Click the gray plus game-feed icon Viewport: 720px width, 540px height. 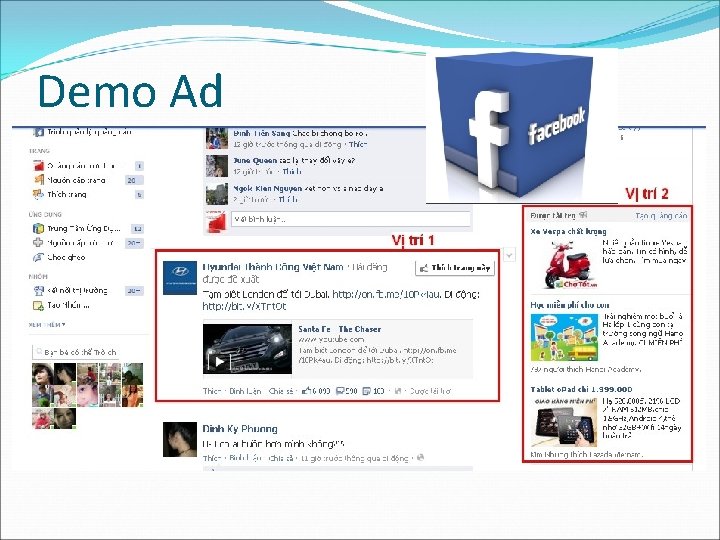39,242
